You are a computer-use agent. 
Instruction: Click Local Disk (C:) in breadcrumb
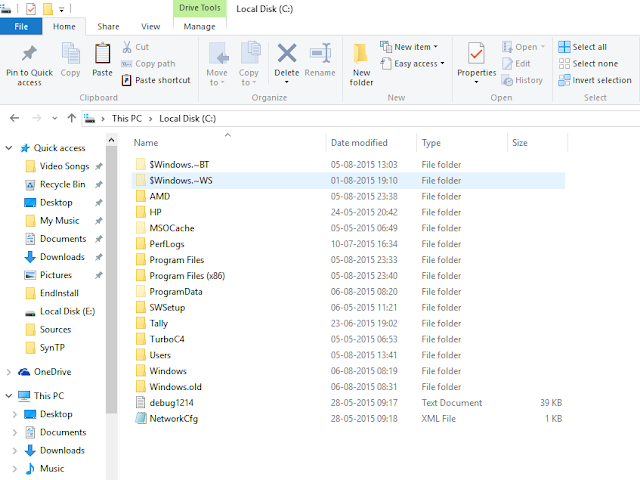[187, 118]
